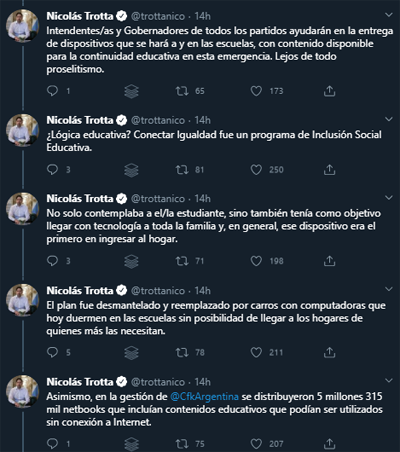The height and width of the screenshot is (452, 400).
Task: Share the tweet about carros con computadoras
Action: [329, 352]
